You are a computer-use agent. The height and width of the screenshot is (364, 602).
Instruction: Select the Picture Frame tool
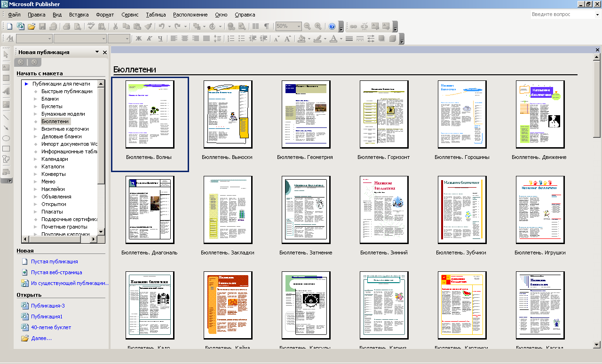pyautogui.click(x=6, y=104)
